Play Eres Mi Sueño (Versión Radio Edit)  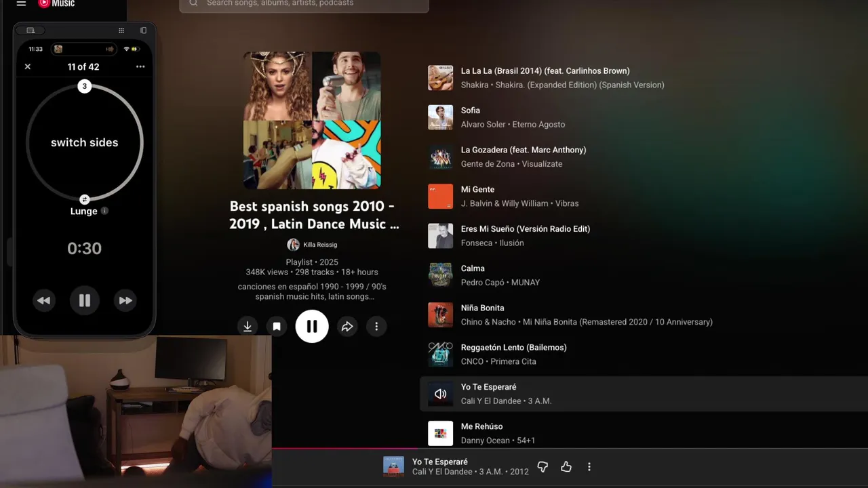[x=526, y=229]
